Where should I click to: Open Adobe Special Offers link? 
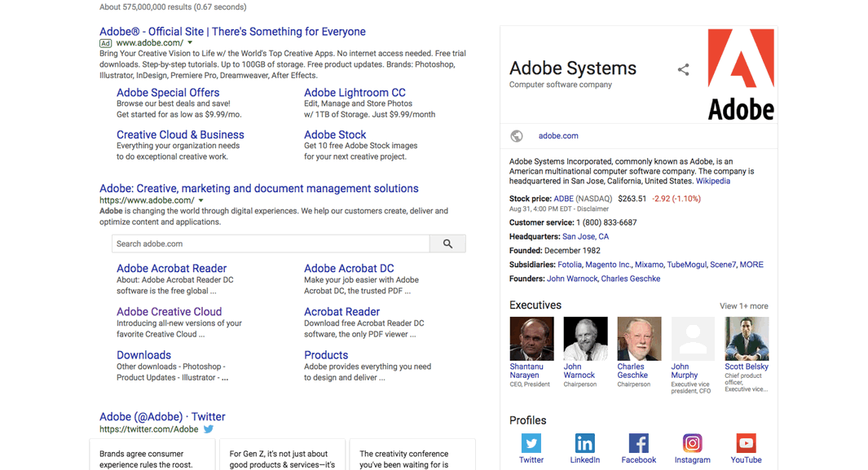[168, 92]
